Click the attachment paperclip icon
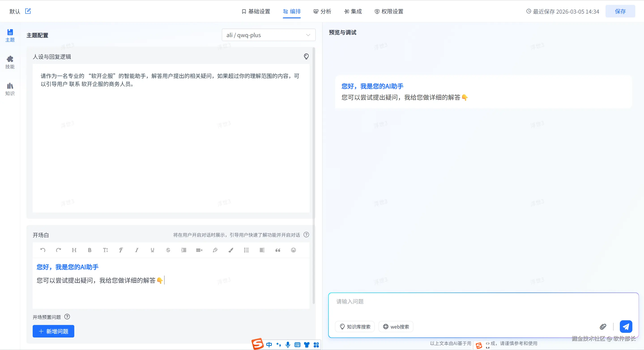The width and height of the screenshot is (644, 350). tap(603, 327)
